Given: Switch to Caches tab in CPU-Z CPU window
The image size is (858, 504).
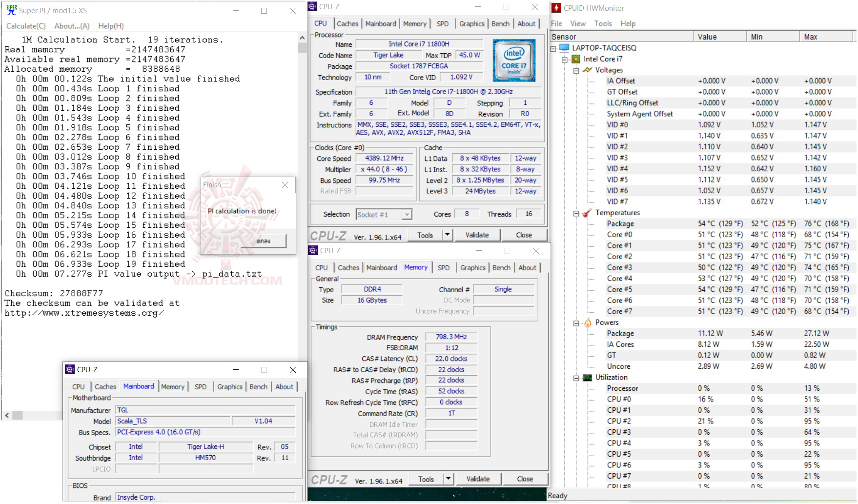Looking at the screenshot, I should 347,24.
